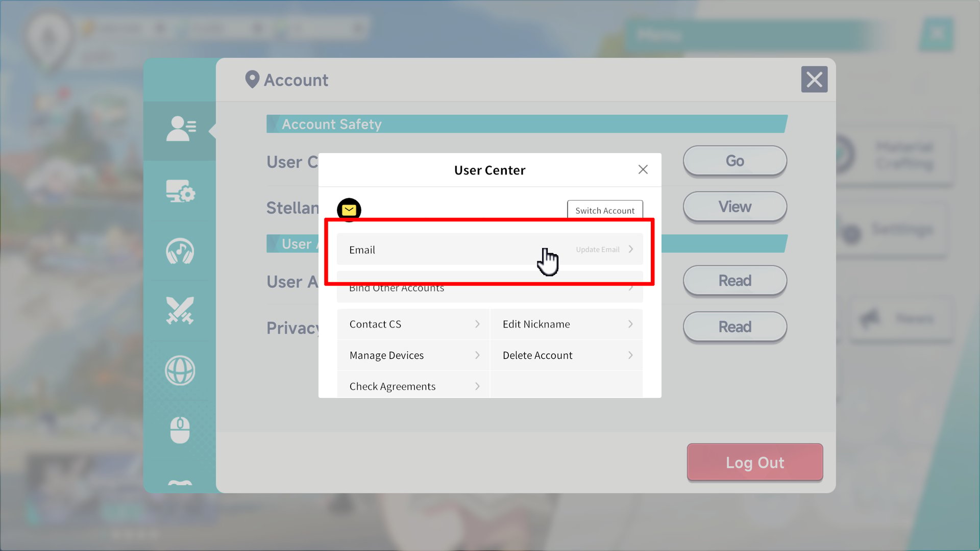Close the User Center dialog
Image resolution: width=980 pixels, height=551 pixels.
click(643, 169)
